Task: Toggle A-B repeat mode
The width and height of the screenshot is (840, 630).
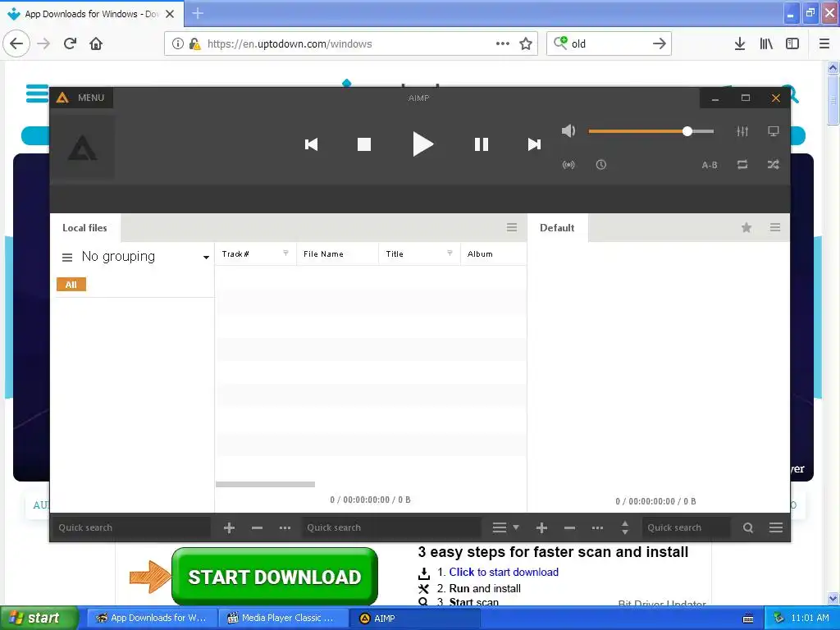Action: 710,165
